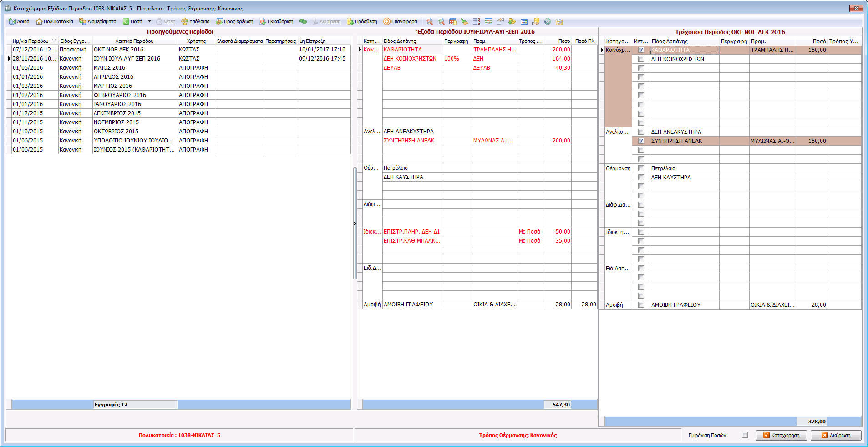Click the collapse arrow on the panel splitter

(x=355, y=223)
